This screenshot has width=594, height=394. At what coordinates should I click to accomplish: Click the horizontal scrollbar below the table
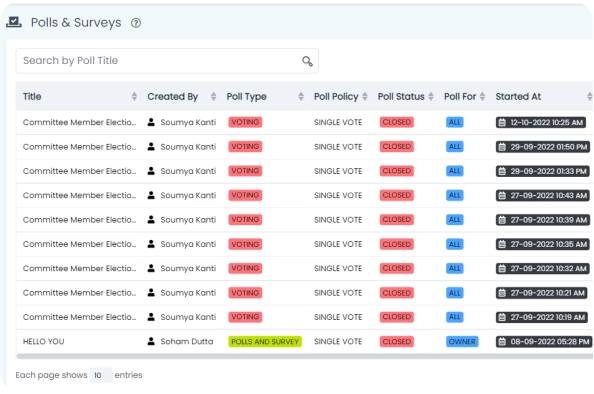coord(304,356)
